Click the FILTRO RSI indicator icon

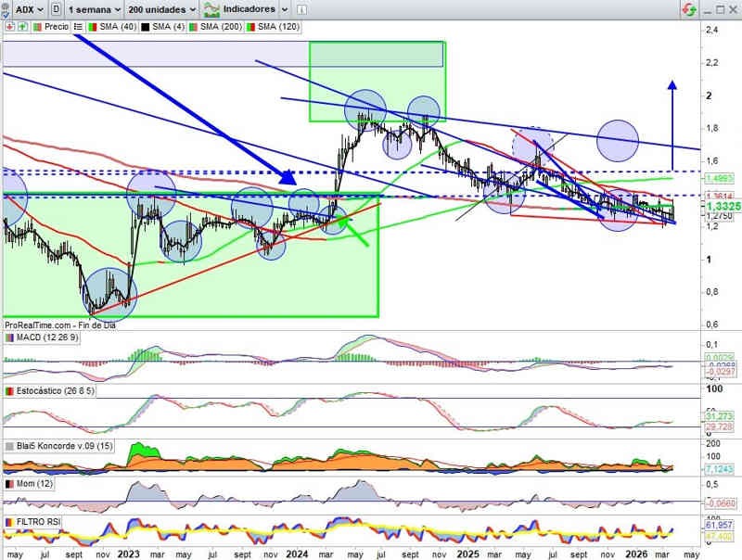(10, 523)
